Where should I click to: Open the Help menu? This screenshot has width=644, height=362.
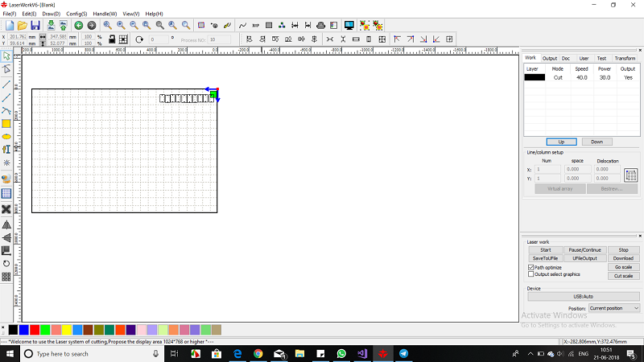click(154, 14)
